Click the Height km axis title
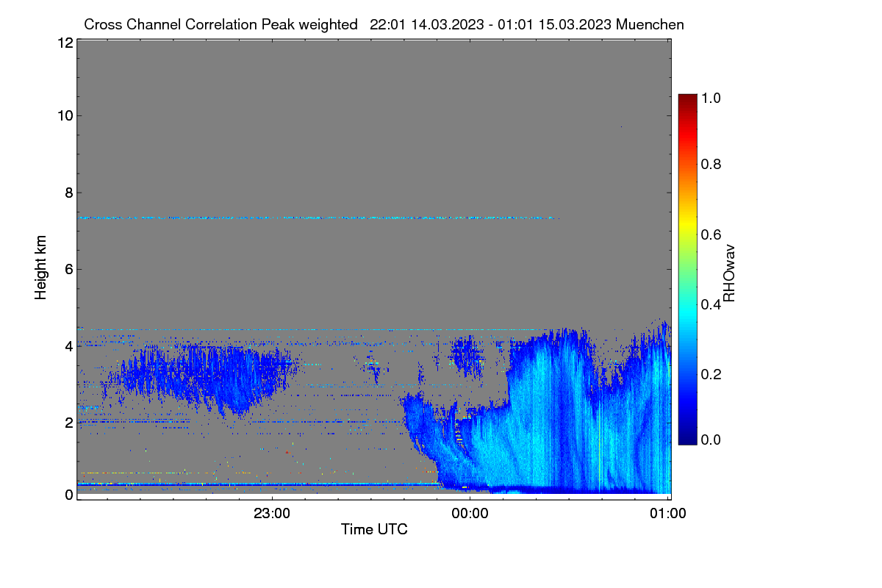This screenshot has width=882, height=588. [x=40, y=268]
